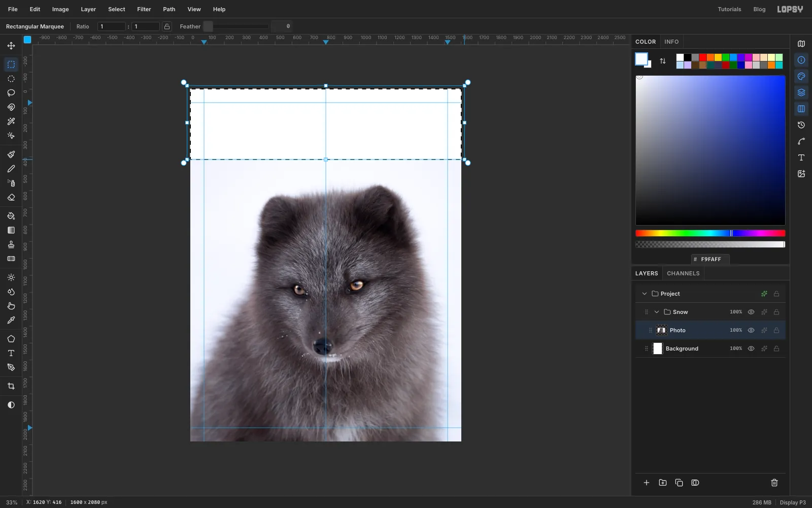
Task: Hide the Background layer
Action: coord(751,348)
